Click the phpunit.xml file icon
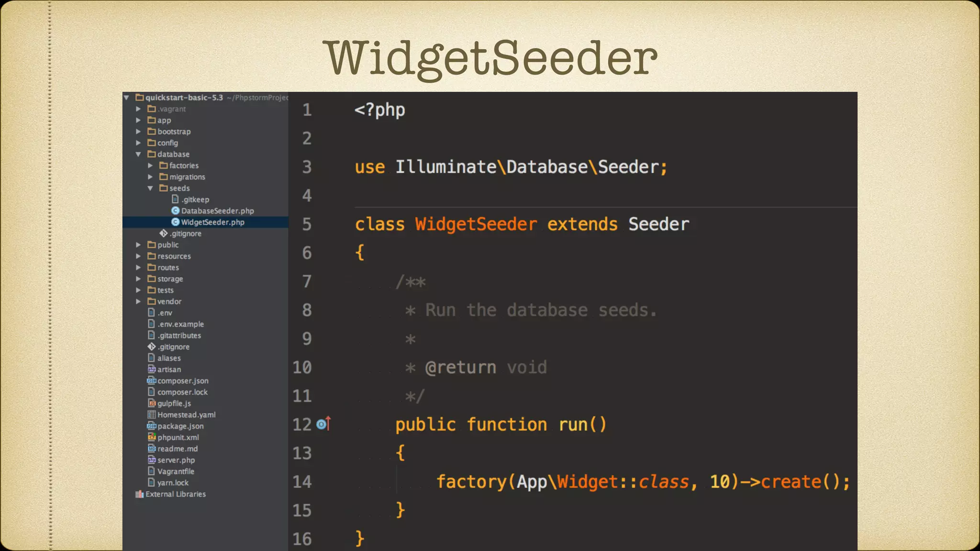This screenshot has height=551, width=980. (x=152, y=437)
